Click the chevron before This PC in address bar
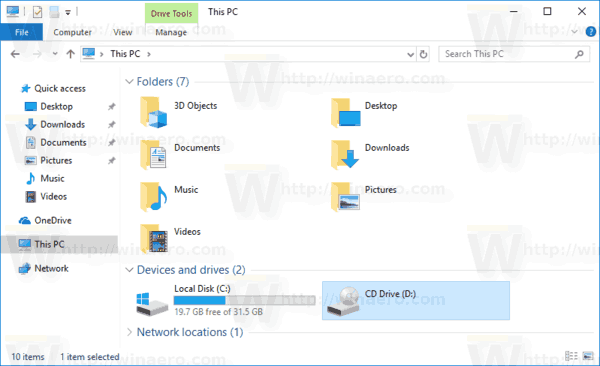 tap(101, 54)
